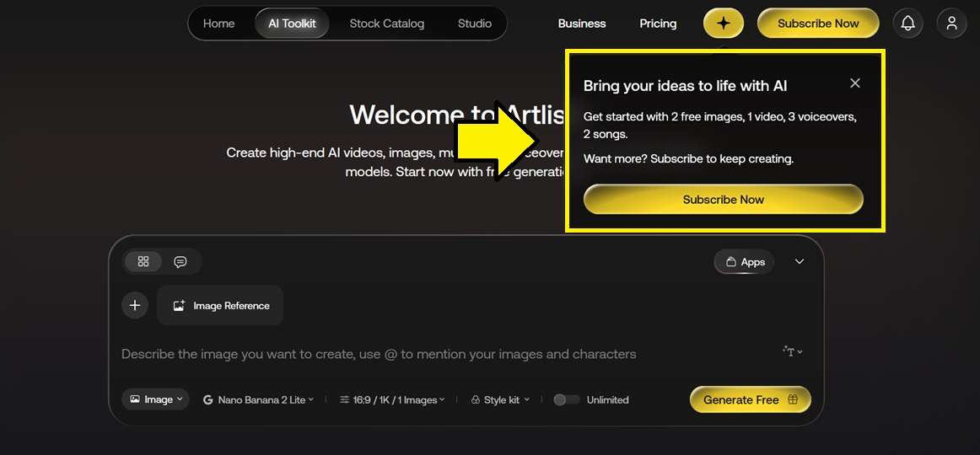Screen dimensions: 980x455
Task: Close the Bring your ideas popup
Action: coord(855,83)
